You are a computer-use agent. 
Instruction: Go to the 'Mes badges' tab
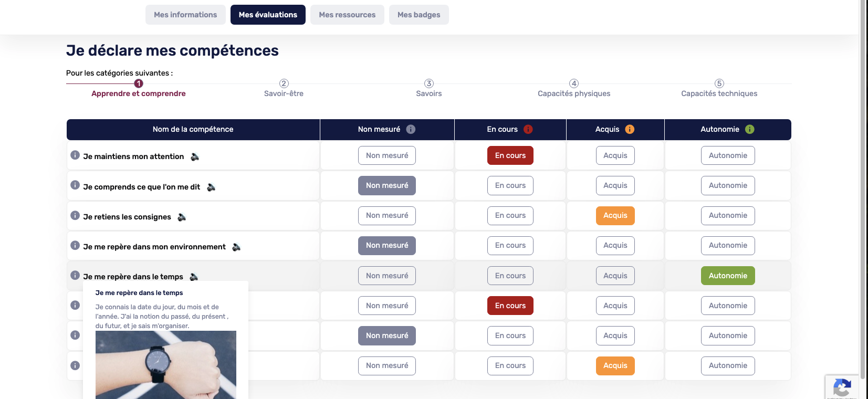pyautogui.click(x=419, y=15)
